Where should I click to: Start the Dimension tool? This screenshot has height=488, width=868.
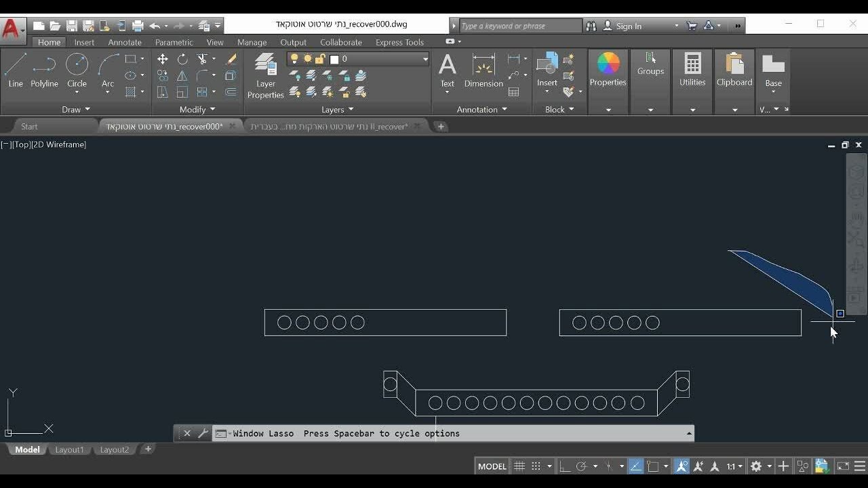(x=484, y=71)
